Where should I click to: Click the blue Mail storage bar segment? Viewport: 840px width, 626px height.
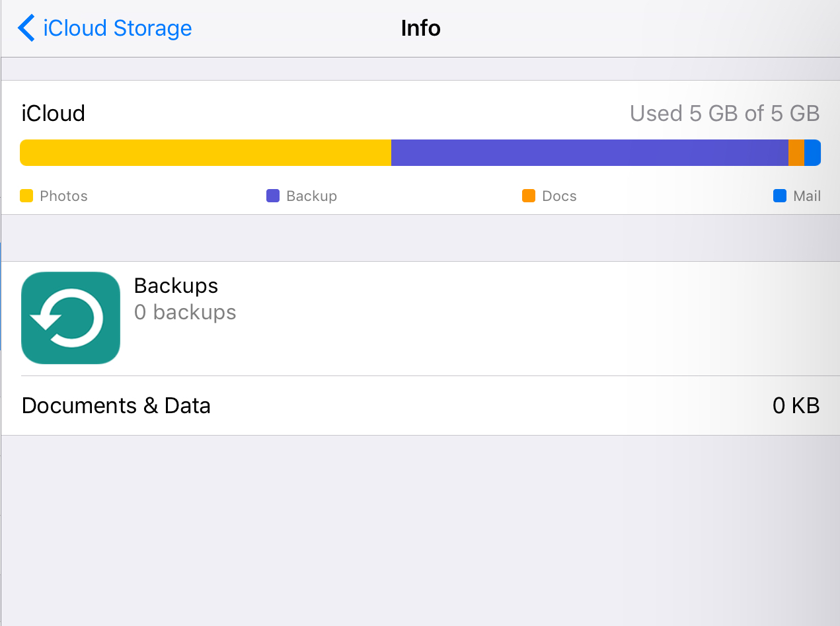point(812,153)
